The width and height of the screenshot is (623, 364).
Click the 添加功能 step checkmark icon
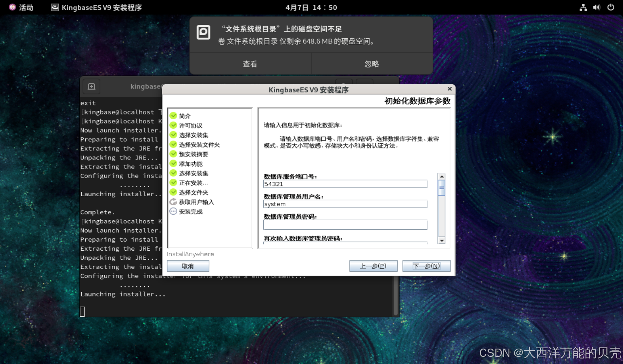[x=173, y=163]
